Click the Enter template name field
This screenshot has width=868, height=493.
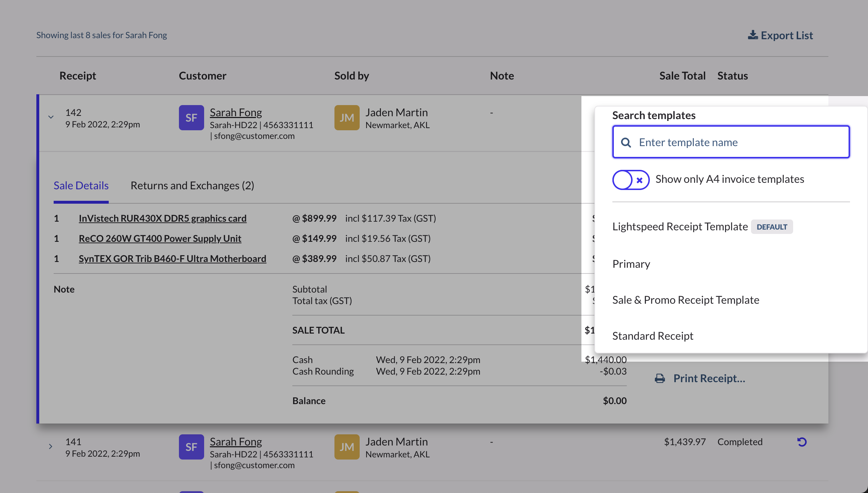[731, 142]
